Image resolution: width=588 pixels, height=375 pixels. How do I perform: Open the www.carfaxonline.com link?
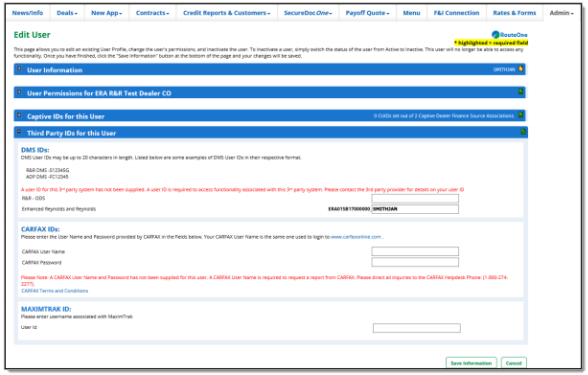(x=356, y=237)
